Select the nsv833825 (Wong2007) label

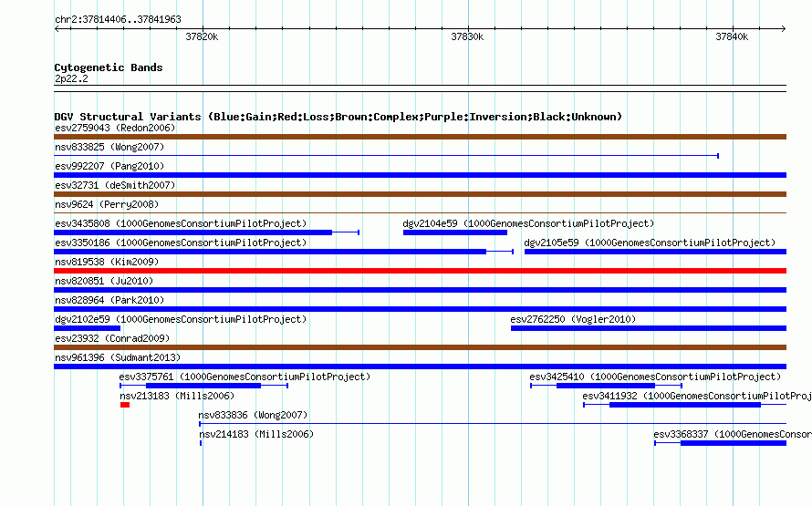coord(109,147)
